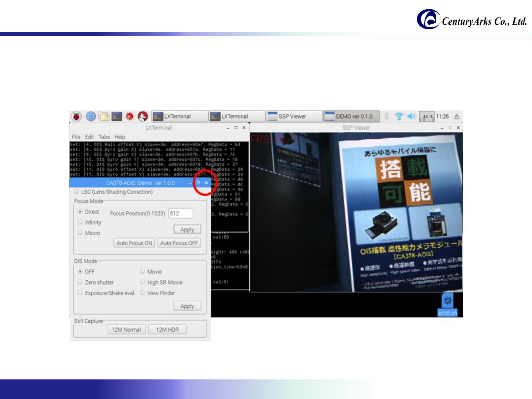Click the CPU usage monitor showing 44%
Viewport: 532px width, 399px height.
click(426, 116)
